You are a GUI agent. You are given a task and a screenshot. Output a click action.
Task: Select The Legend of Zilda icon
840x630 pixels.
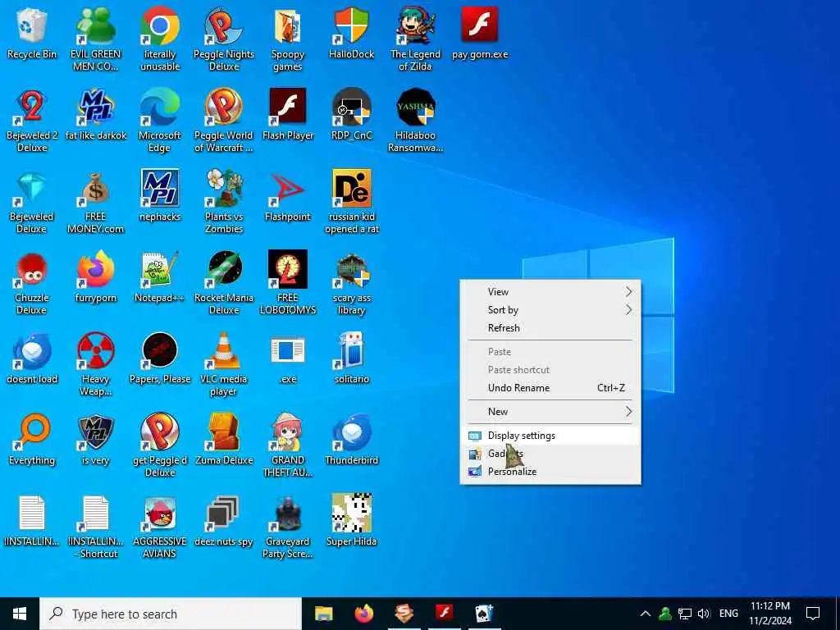[415, 39]
